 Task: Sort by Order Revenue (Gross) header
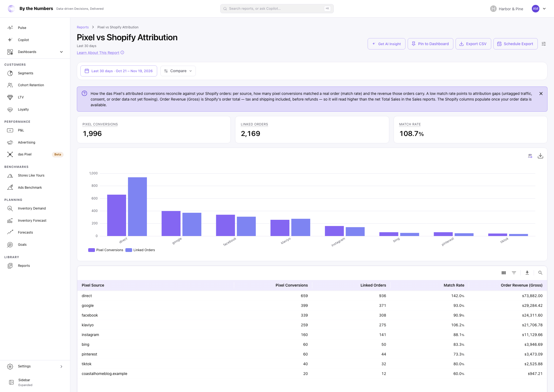(x=522, y=285)
